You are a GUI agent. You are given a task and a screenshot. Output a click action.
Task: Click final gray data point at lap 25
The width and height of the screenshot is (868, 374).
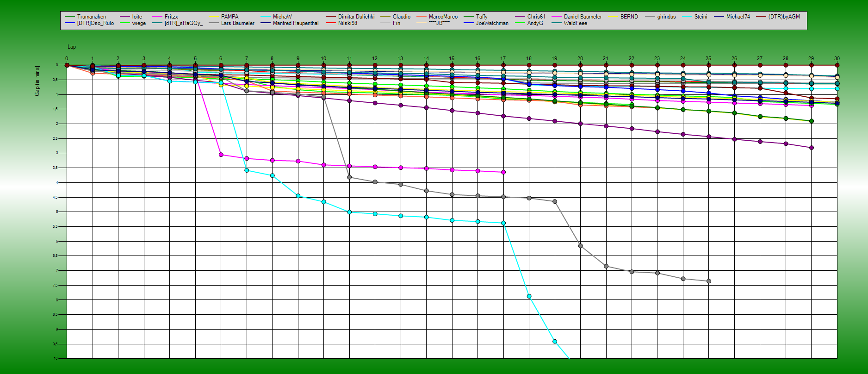click(709, 281)
